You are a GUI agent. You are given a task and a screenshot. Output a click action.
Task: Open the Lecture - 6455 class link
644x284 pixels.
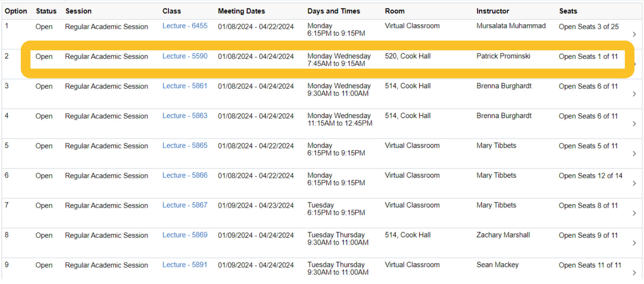185,26
